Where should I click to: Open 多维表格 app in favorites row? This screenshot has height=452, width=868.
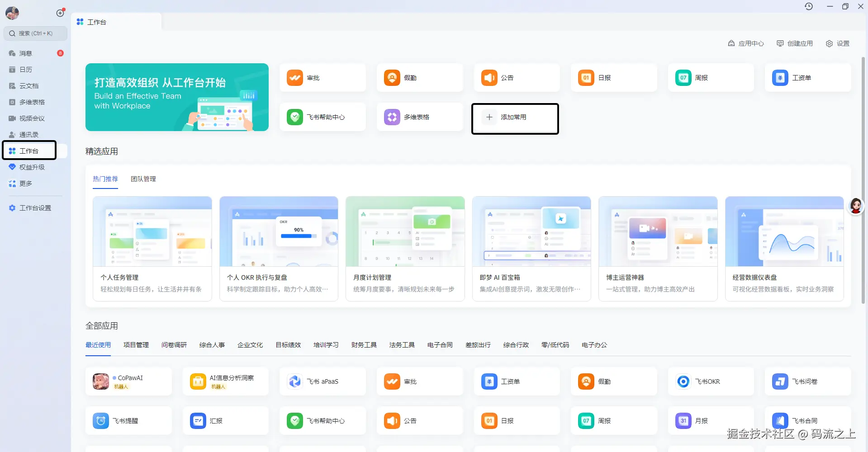420,117
